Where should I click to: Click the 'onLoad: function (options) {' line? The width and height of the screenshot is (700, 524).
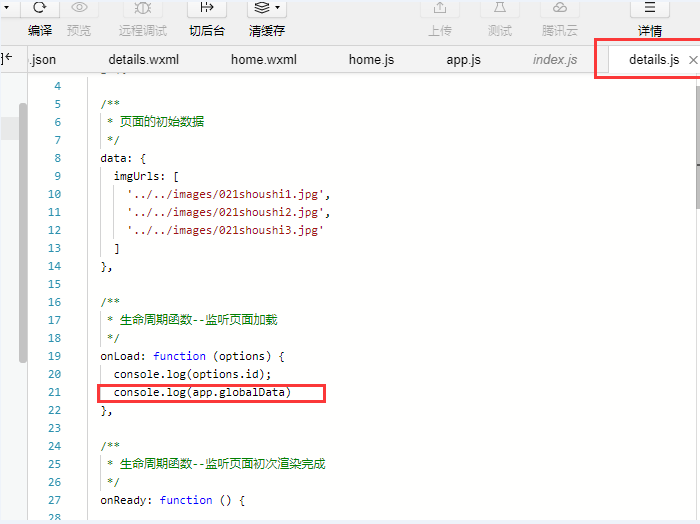(x=192, y=356)
